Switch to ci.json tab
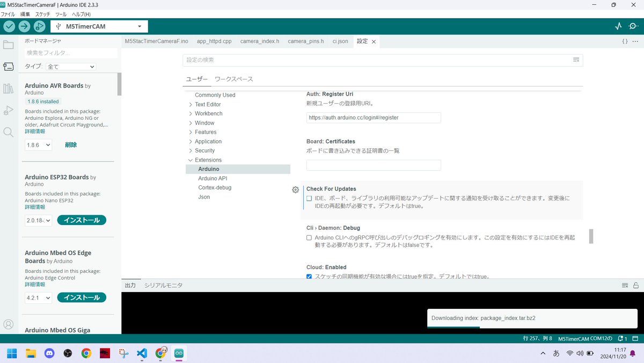 (x=340, y=41)
